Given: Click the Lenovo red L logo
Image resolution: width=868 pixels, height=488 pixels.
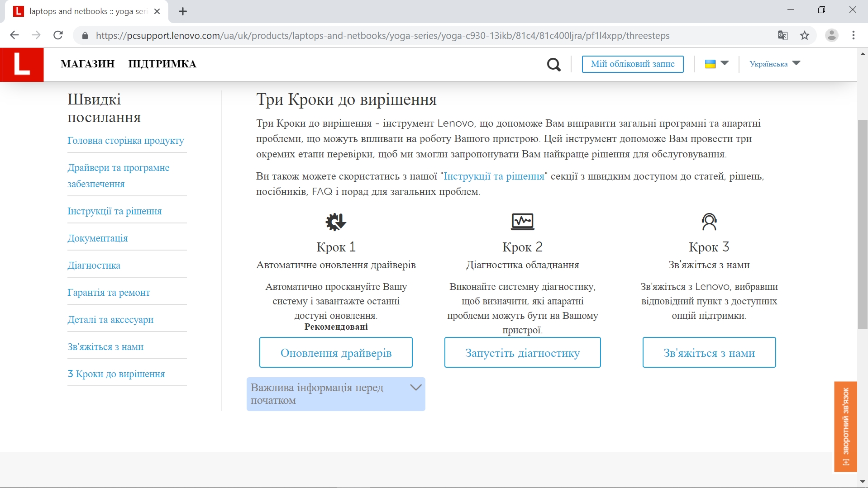Looking at the screenshot, I should point(22,65).
